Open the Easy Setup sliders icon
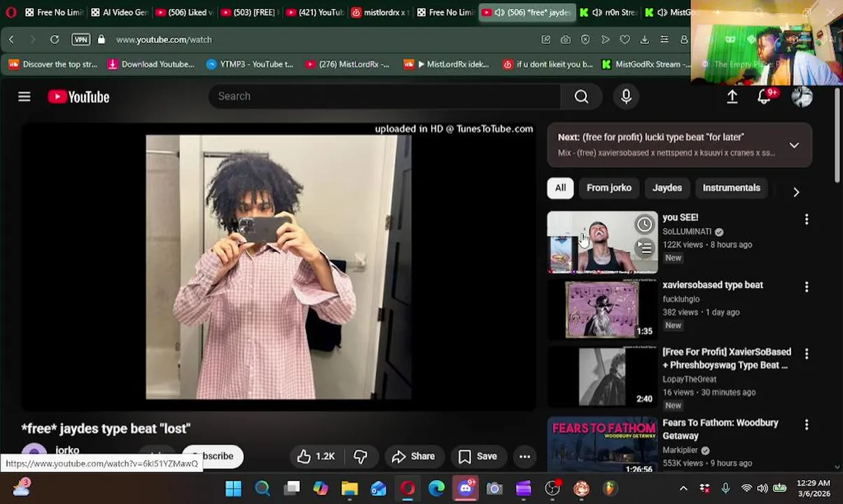 tap(664, 40)
